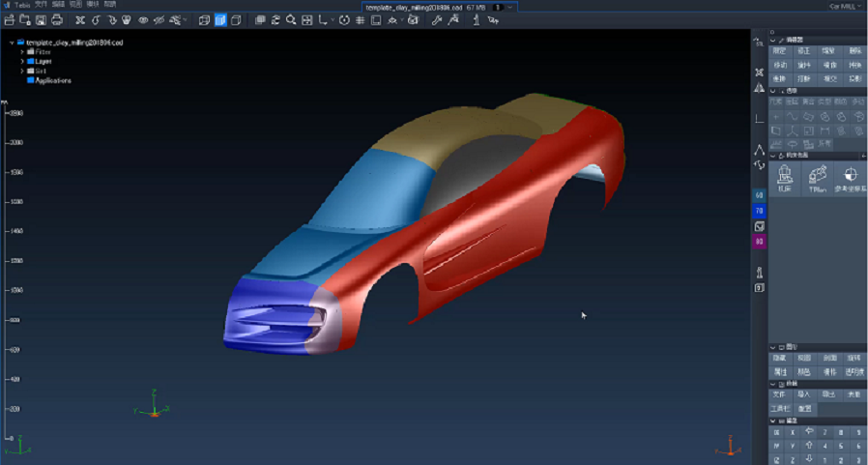Collapse the 图形 panel header chevron
868x465 pixels.
tap(772, 347)
